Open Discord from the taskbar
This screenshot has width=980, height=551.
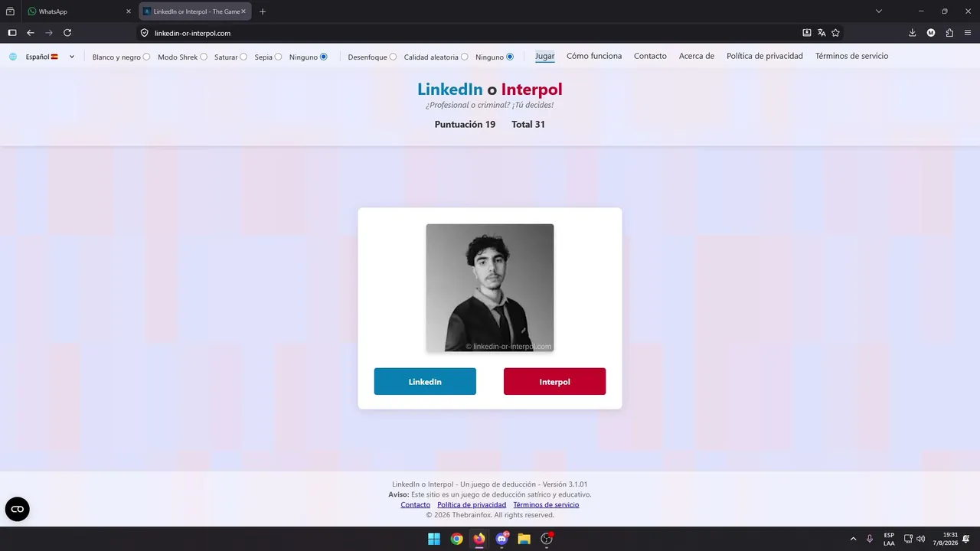501,539
